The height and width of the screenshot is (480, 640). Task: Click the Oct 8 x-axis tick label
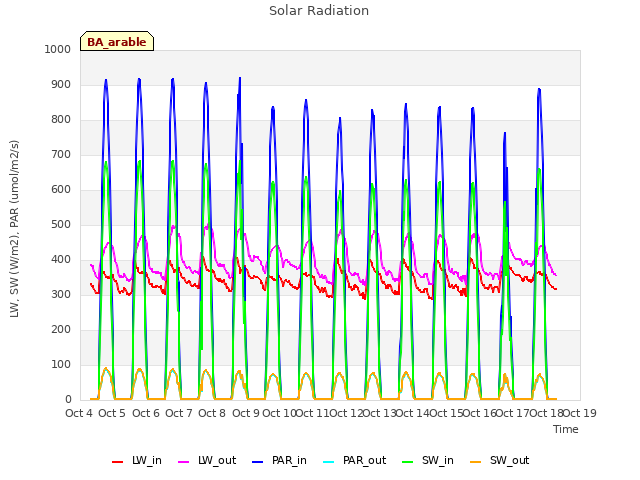click(212, 413)
